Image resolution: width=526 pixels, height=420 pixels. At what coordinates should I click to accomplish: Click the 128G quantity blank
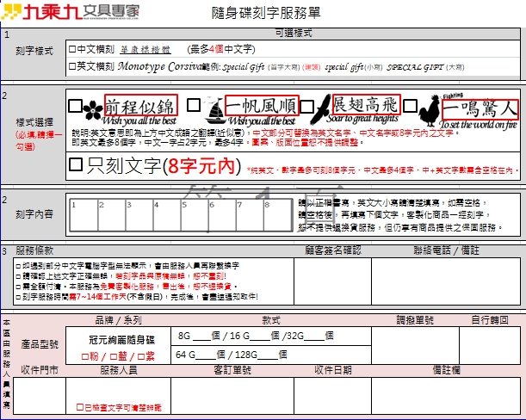pos(268,355)
